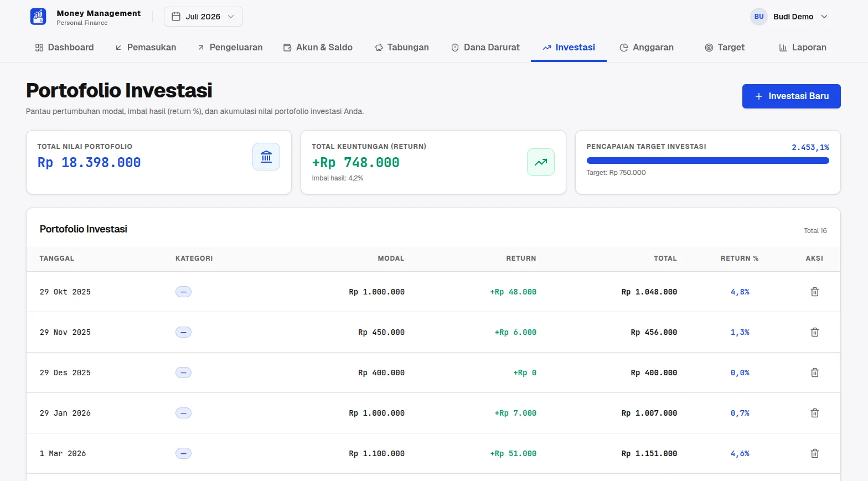Click category badge for 1 Mar 2026
868x481 pixels.
point(183,453)
